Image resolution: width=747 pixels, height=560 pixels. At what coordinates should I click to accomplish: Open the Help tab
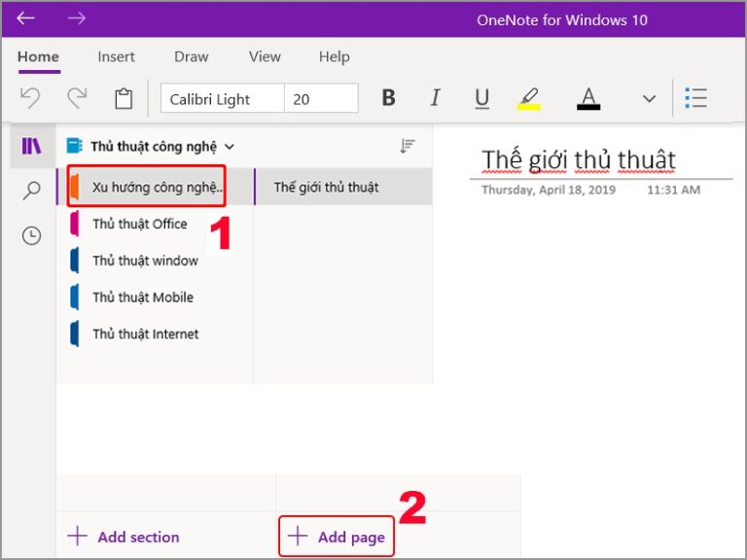(x=334, y=56)
